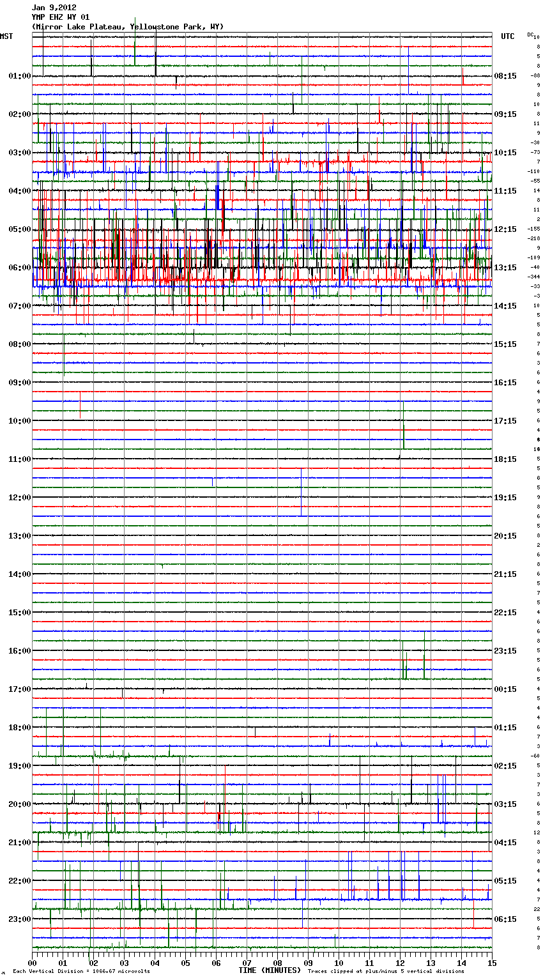Select the '09' minute tick on bottom axis
Viewport: 543px width, 980px height.
coord(308,963)
